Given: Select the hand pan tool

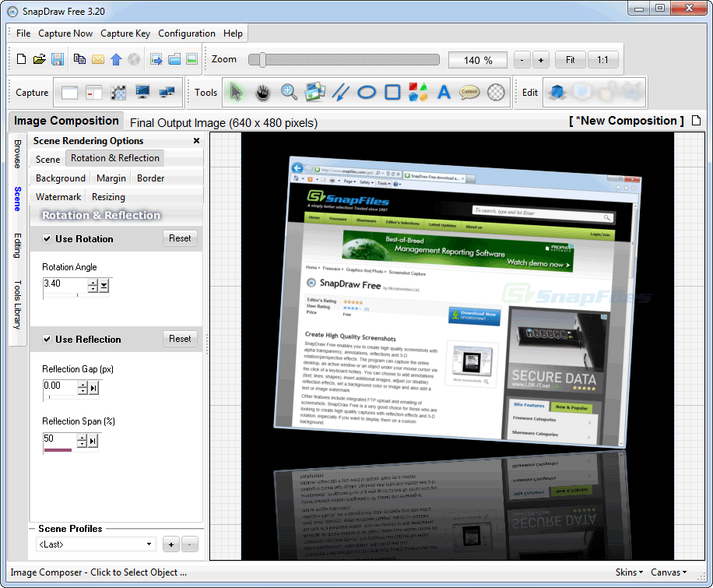Looking at the screenshot, I should [263, 93].
